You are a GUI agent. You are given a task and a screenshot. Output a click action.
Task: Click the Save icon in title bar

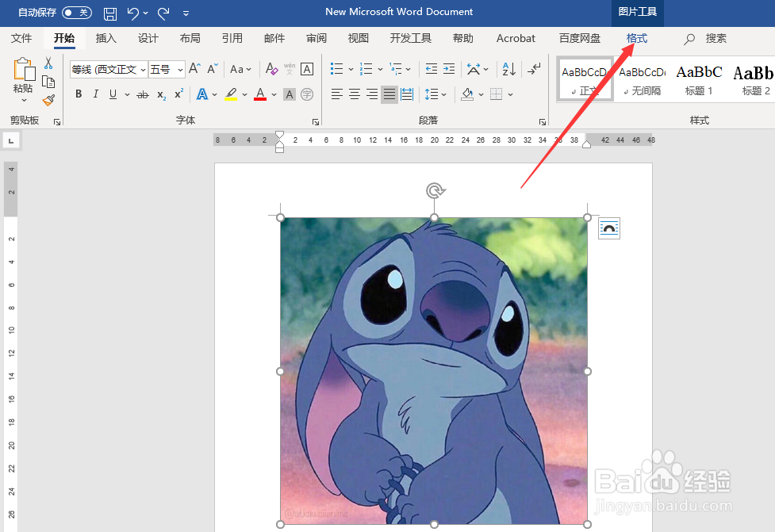coord(109,13)
